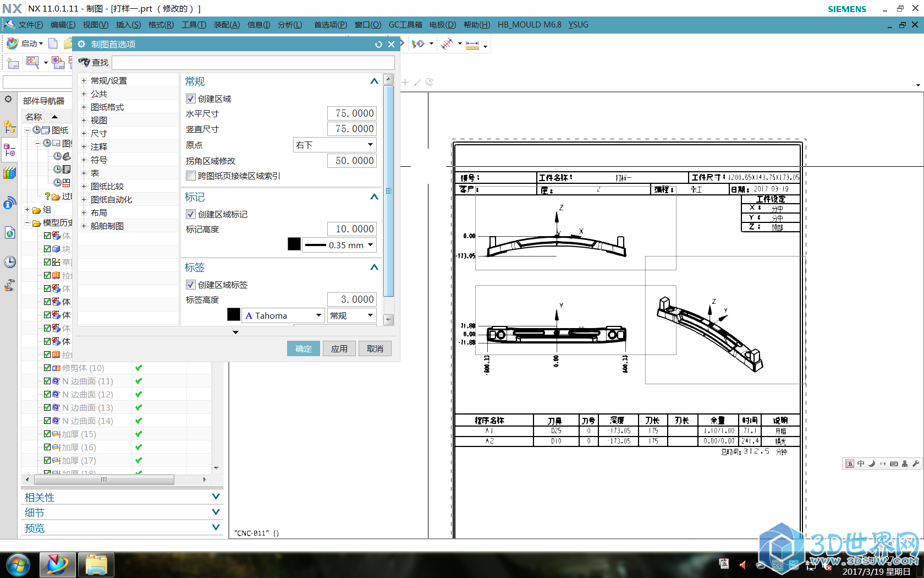Image resolution: width=924 pixels, height=578 pixels.
Task: Click the new sheet toolbar icon
Action: coord(13,63)
